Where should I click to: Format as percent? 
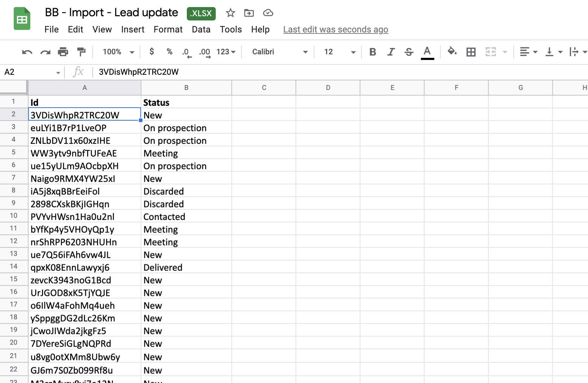170,51
